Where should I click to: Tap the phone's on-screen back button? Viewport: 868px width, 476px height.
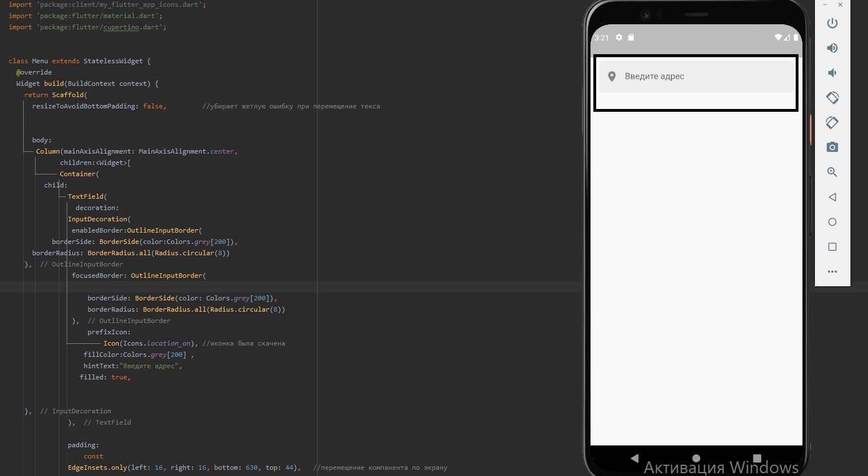tap(634, 458)
